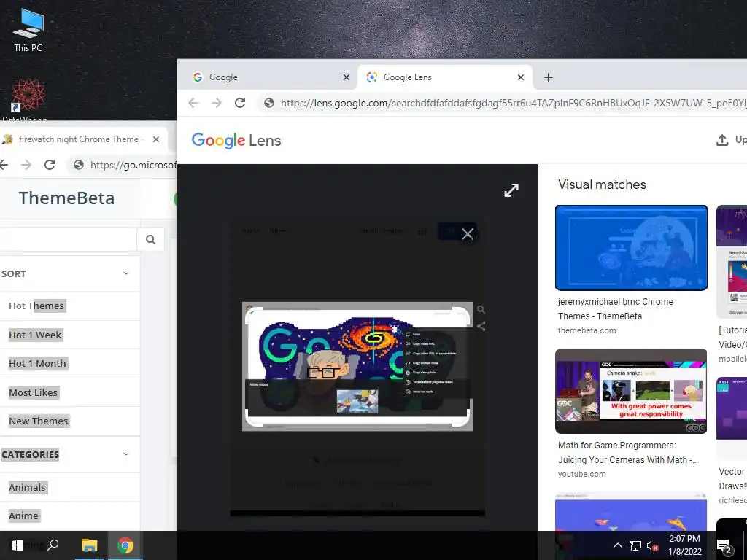Image resolution: width=747 pixels, height=560 pixels.
Task: Click the Google Lens logo
Action: click(236, 141)
